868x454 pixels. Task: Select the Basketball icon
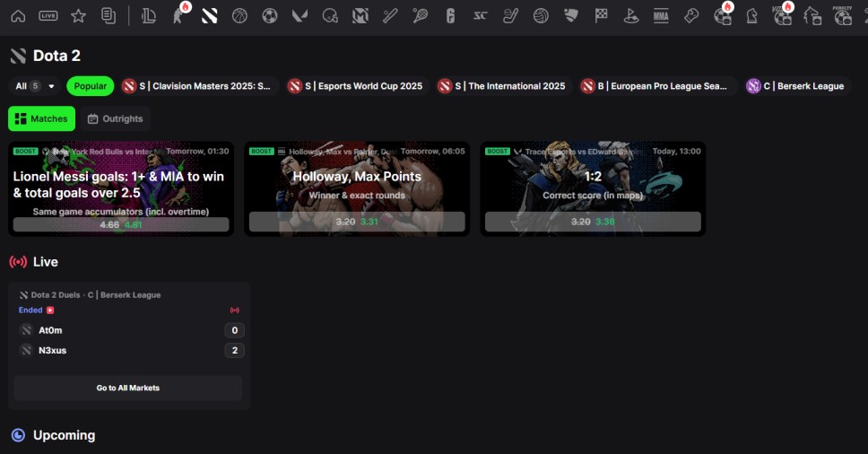point(239,16)
